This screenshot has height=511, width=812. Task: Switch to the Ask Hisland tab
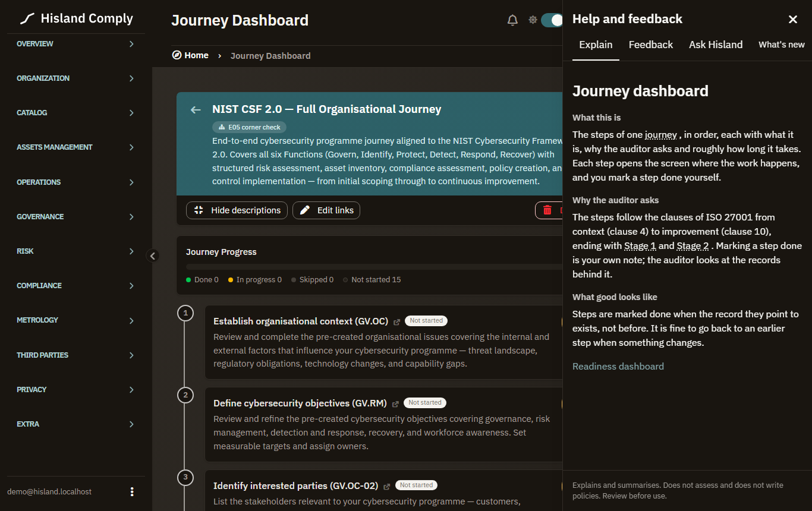point(716,45)
